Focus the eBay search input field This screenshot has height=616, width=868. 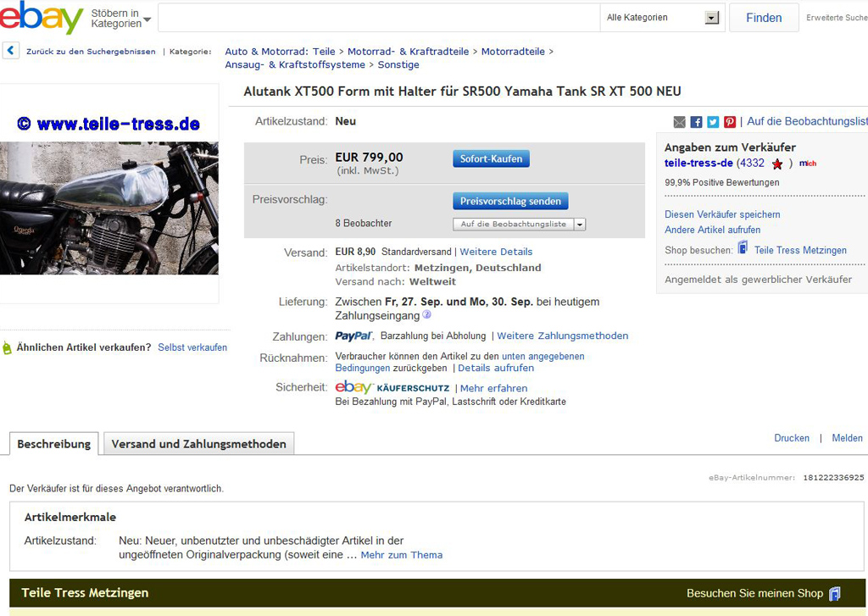coord(378,18)
